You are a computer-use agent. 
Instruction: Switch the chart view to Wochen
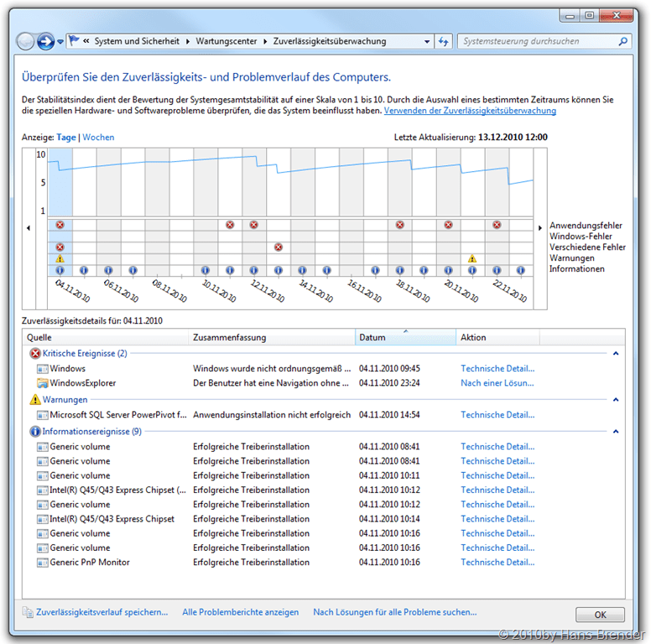(98, 138)
